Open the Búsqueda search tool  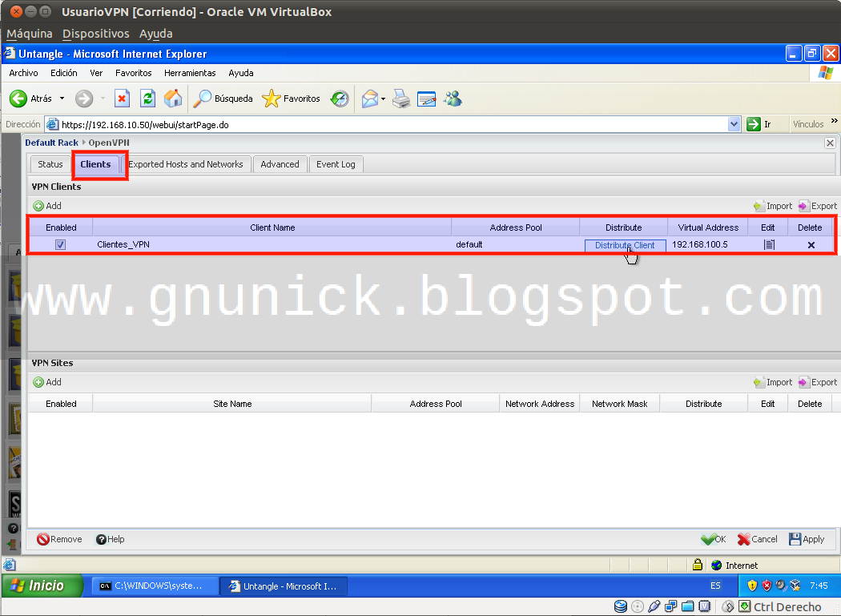tap(223, 99)
